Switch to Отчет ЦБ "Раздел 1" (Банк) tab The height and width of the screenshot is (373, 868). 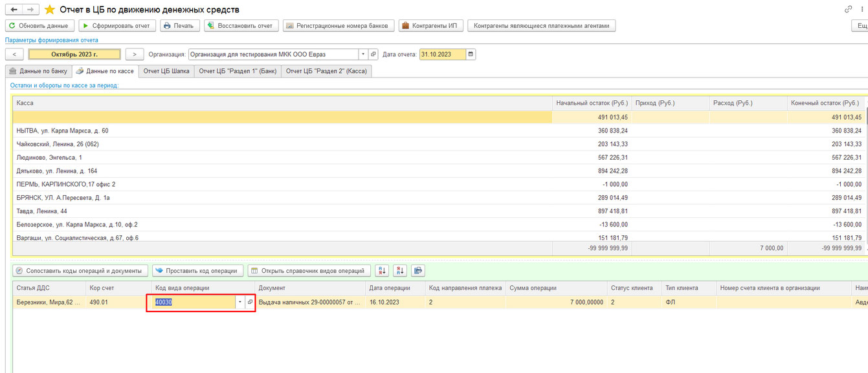click(x=238, y=71)
